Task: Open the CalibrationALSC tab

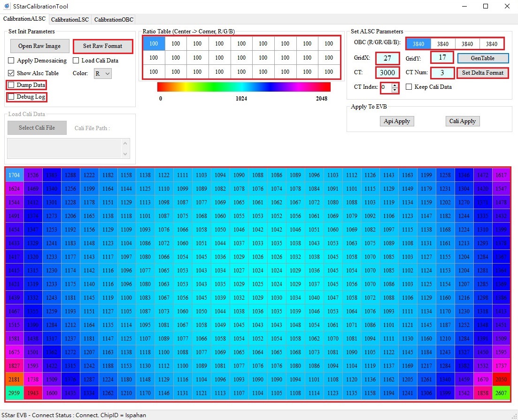Action: click(24, 20)
